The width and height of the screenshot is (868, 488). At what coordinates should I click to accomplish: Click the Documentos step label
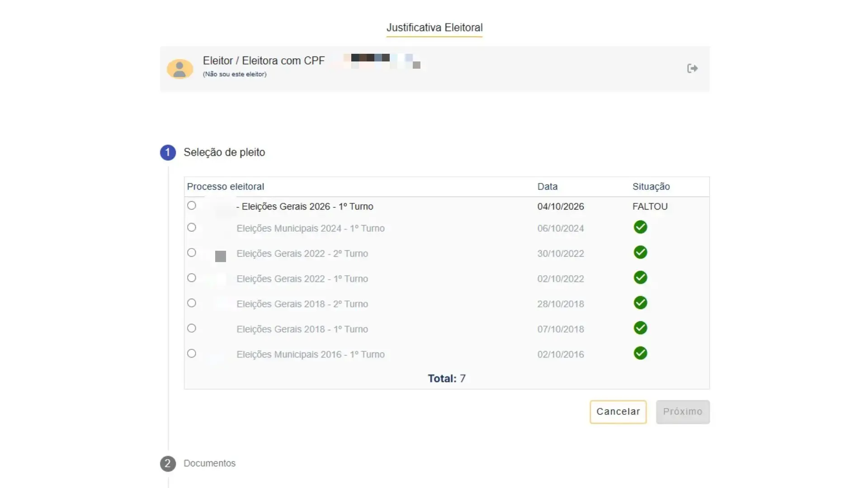[x=209, y=463]
